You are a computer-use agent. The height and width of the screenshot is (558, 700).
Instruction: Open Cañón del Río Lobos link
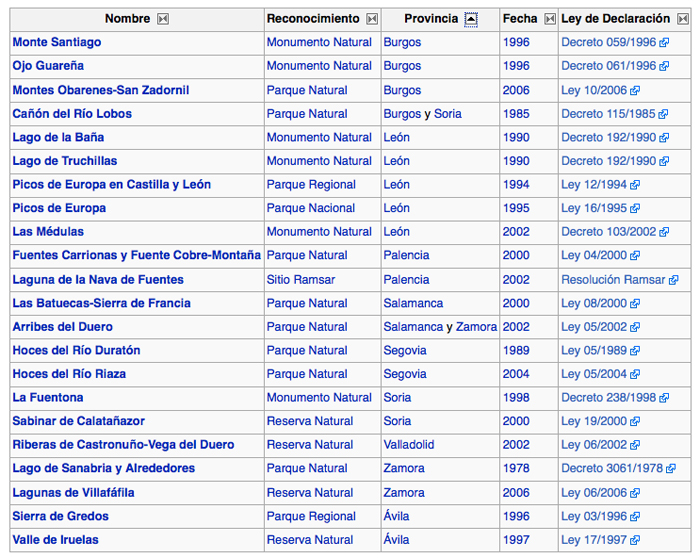[72, 114]
